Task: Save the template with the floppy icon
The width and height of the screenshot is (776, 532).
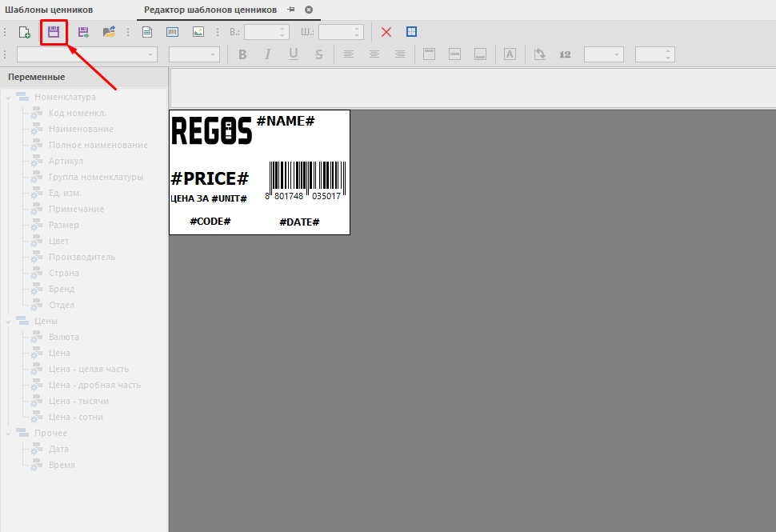Action: [x=54, y=32]
